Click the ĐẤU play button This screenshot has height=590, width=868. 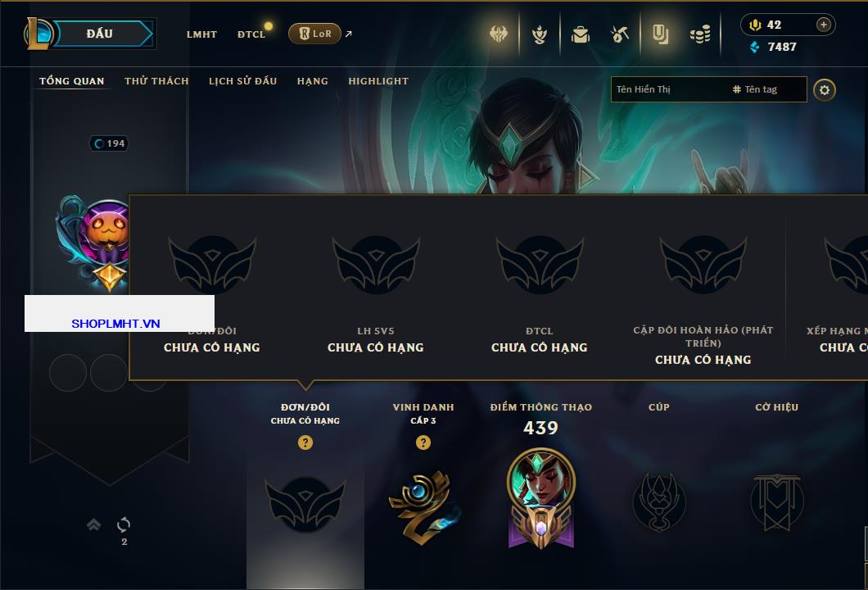[102, 34]
